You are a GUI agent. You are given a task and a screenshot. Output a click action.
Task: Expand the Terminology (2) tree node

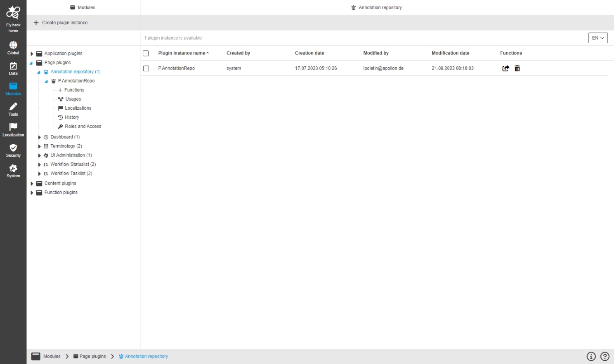click(39, 146)
